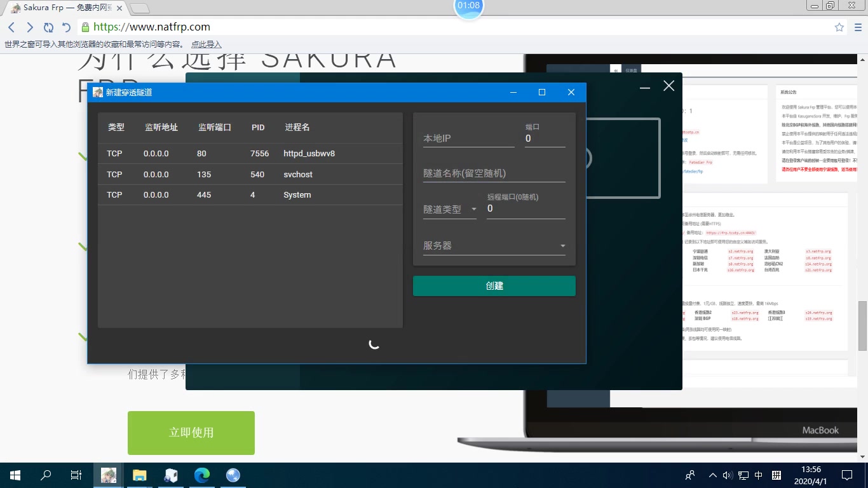
Task: Expand the hidden tray icons chevron
Action: point(713,475)
